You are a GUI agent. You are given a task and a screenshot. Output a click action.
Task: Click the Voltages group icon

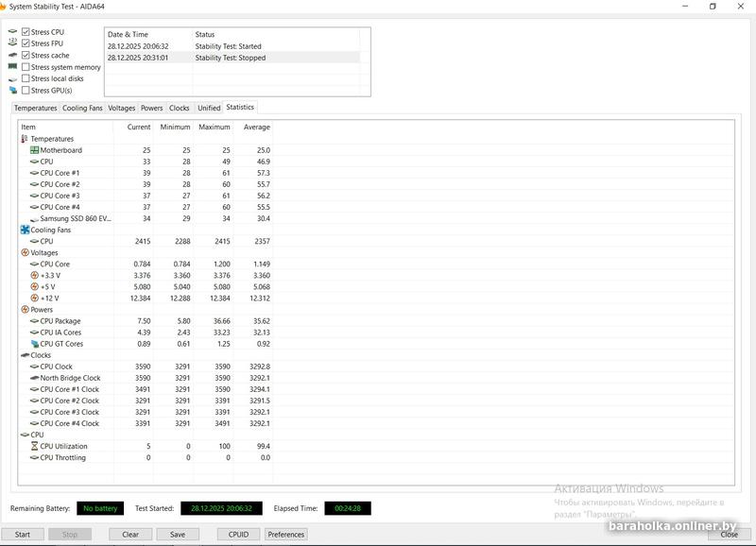click(x=26, y=252)
